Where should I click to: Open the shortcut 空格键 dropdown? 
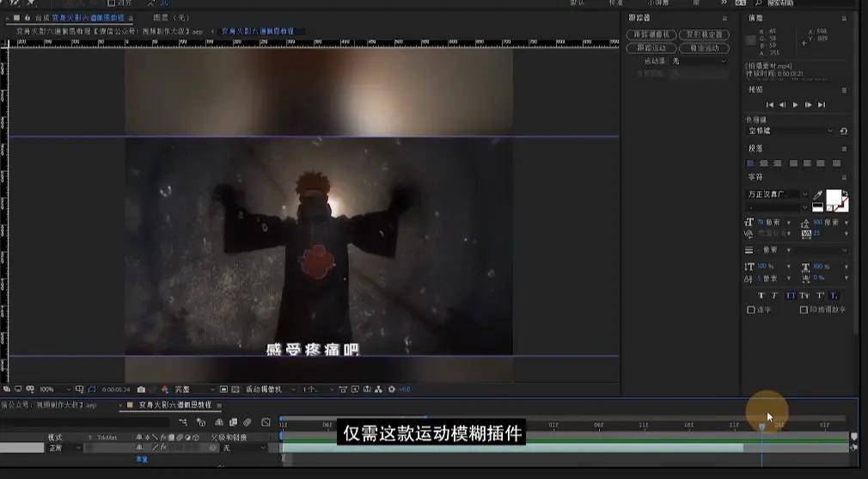click(790, 132)
